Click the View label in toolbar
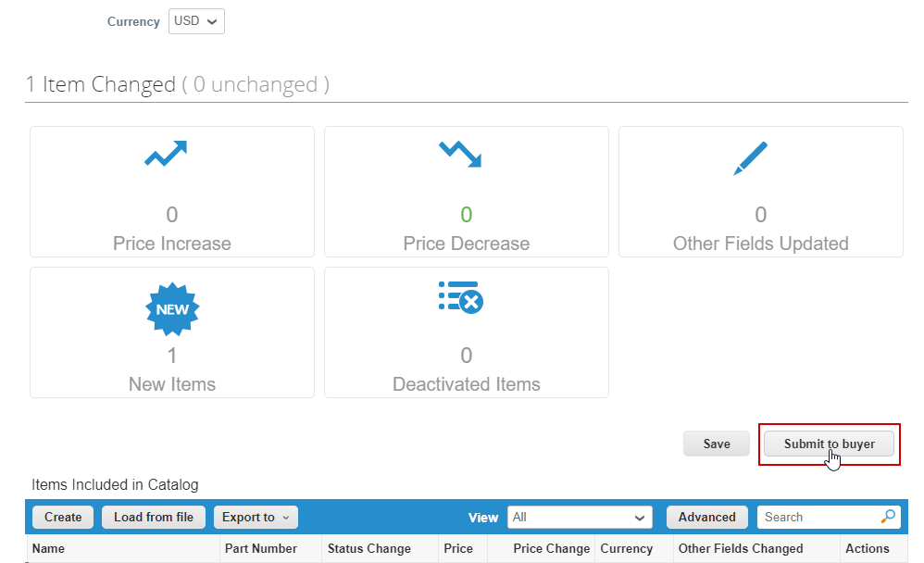The width and height of the screenshot is (924, 563). [483, 518]
